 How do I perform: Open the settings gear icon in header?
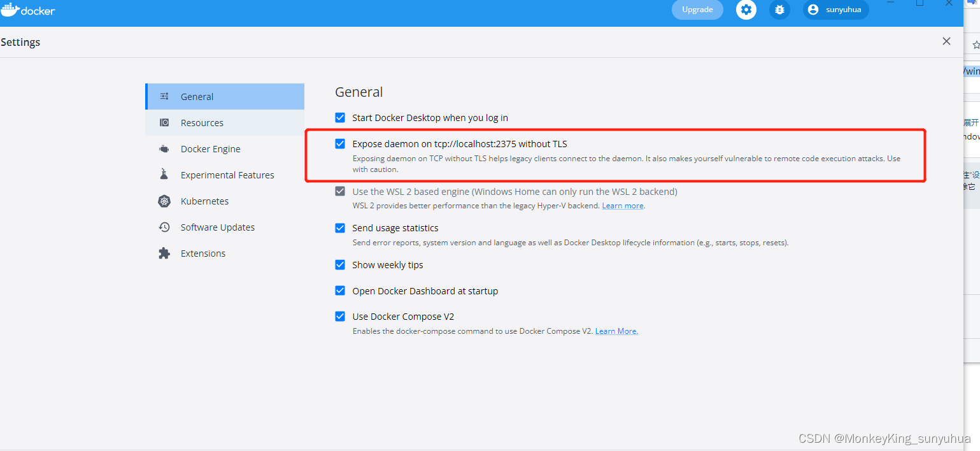point(746,10)
